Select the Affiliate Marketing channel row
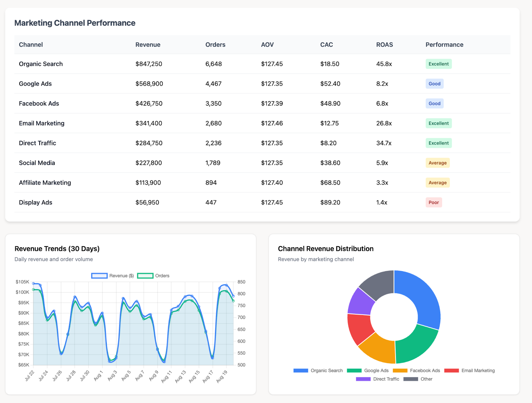This screenshot has height=403, width=532. point(45,183)
